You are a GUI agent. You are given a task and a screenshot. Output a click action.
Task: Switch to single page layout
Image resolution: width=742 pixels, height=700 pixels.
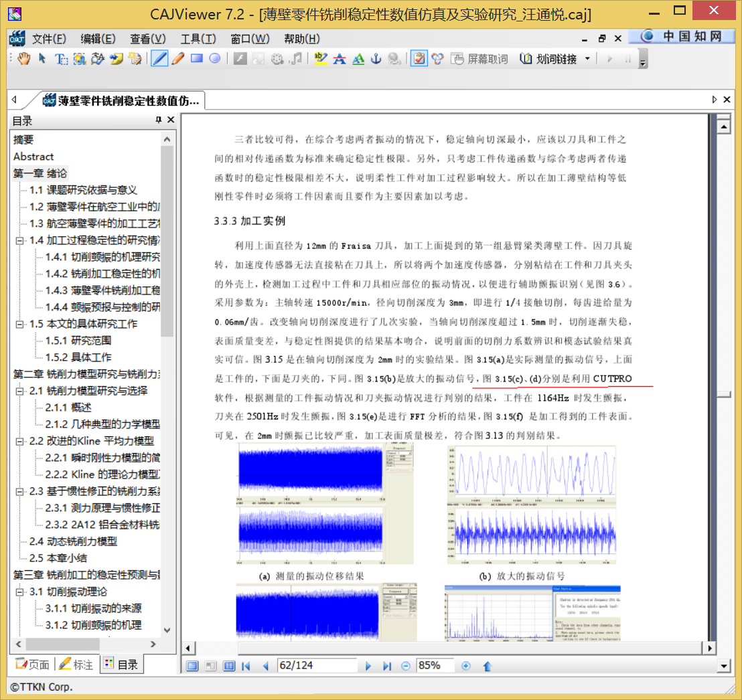(192, 666)
